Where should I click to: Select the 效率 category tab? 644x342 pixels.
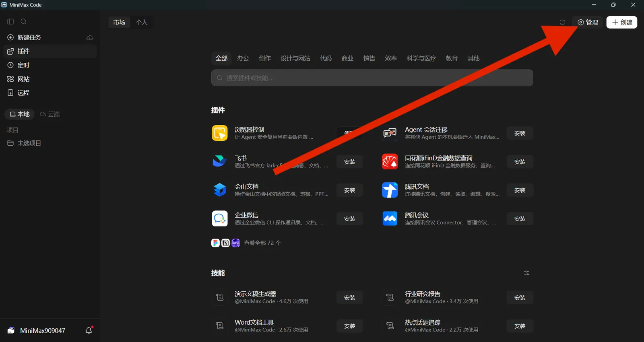391,58
